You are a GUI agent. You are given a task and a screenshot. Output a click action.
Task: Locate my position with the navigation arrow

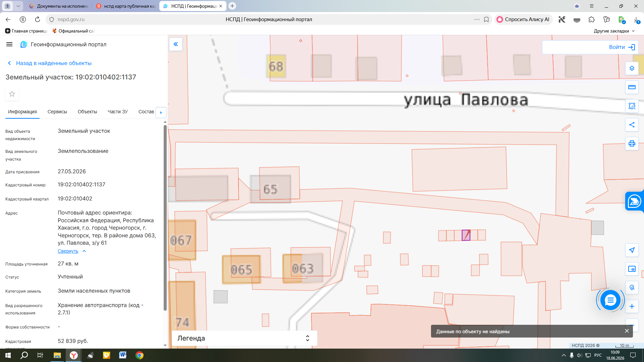(x=632, y=250)
